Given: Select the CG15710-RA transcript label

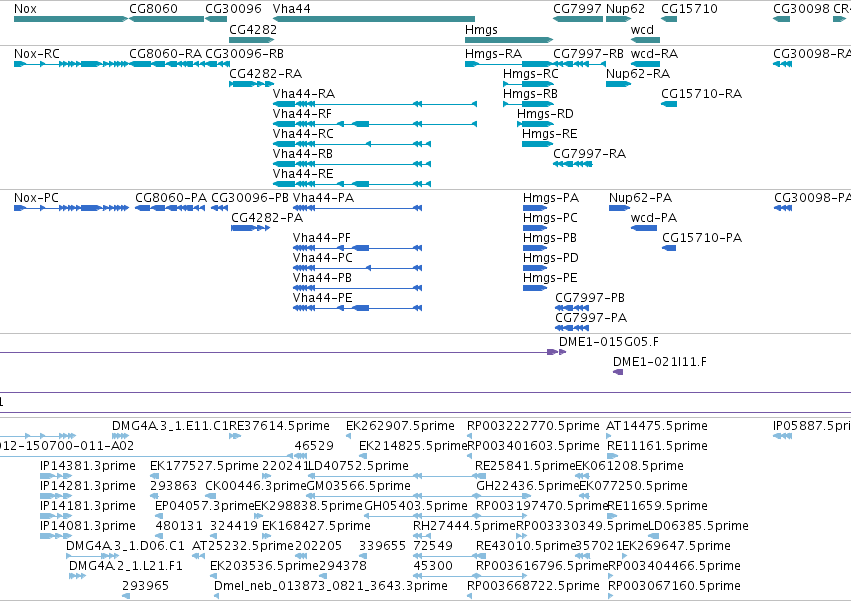Looking at the screenshot, I should pyautogui.click(x=701, y=94).
